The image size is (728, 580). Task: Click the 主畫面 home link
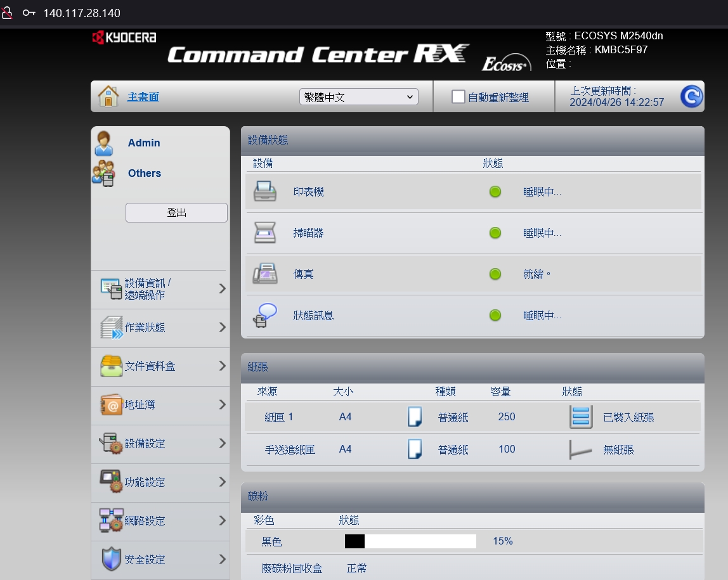coord(143,96)
